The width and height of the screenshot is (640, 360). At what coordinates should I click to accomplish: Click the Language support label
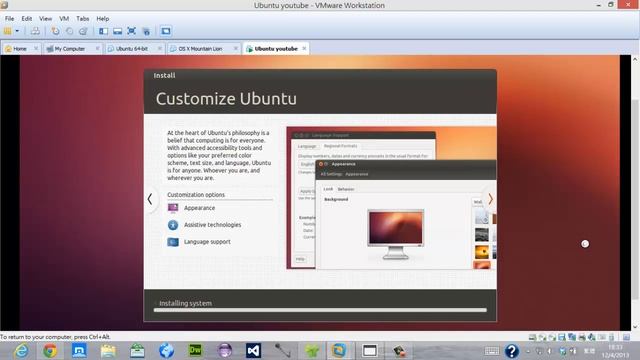(207, 242)
